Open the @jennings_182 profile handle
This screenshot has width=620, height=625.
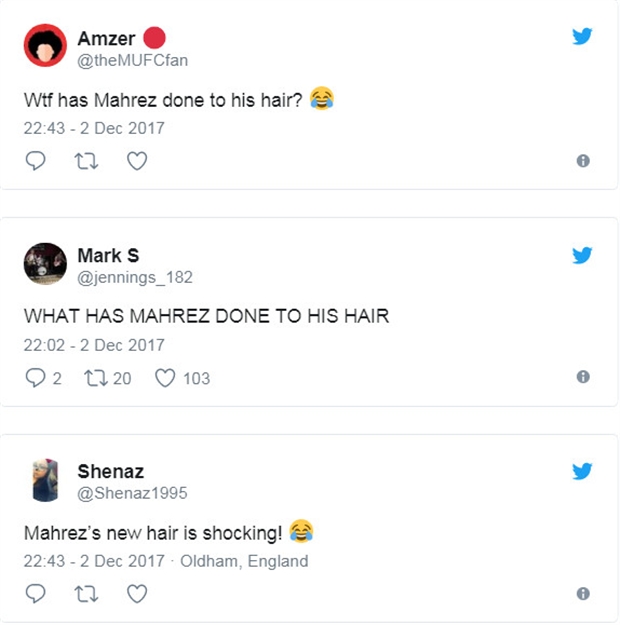point(135,277)
